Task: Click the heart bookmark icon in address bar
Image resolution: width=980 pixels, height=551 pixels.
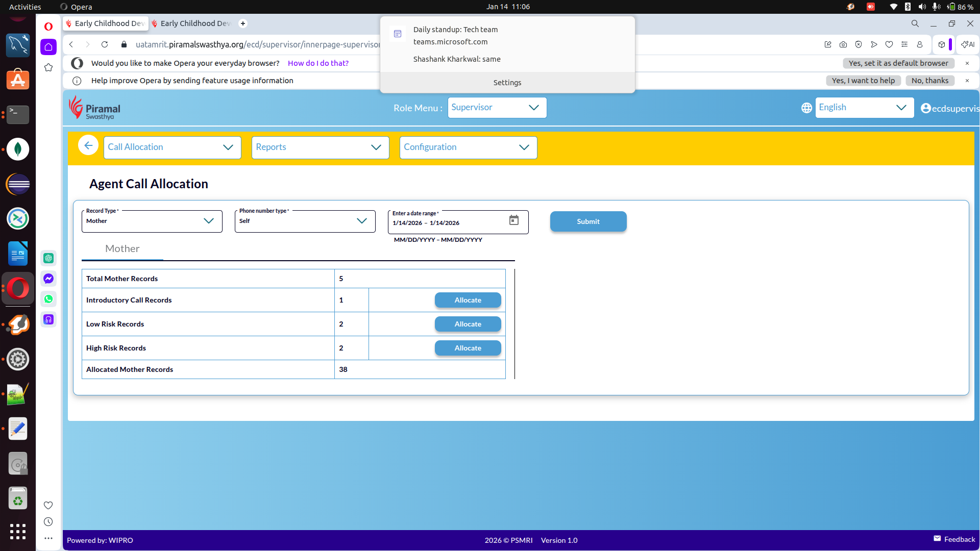Action: point(889,44)
